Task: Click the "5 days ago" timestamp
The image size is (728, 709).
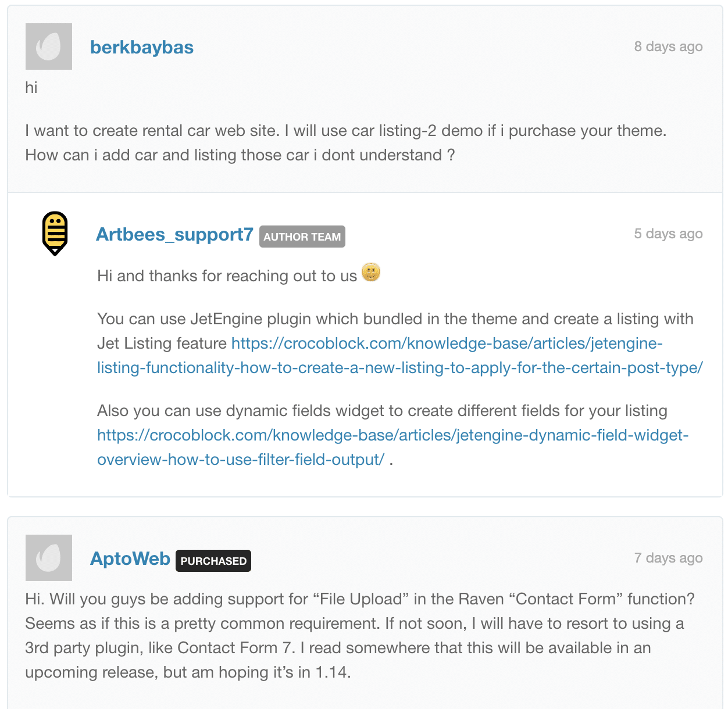Action: (x=668, y=234)
